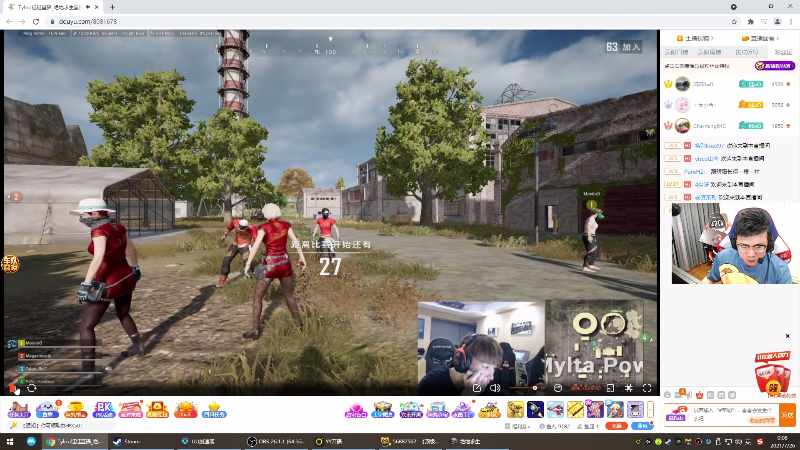
Task: Expand more gifts with the narrow orange button
Action: click(x=651, y=410)
